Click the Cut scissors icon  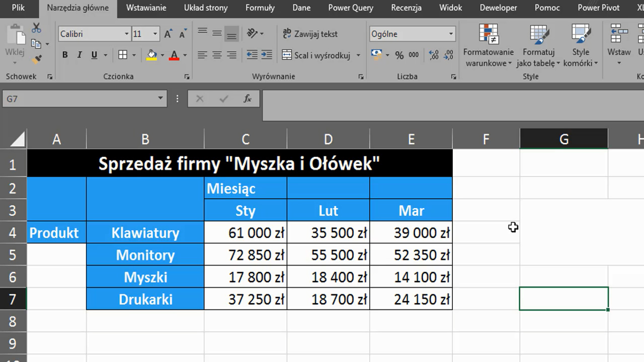point(36,28)
